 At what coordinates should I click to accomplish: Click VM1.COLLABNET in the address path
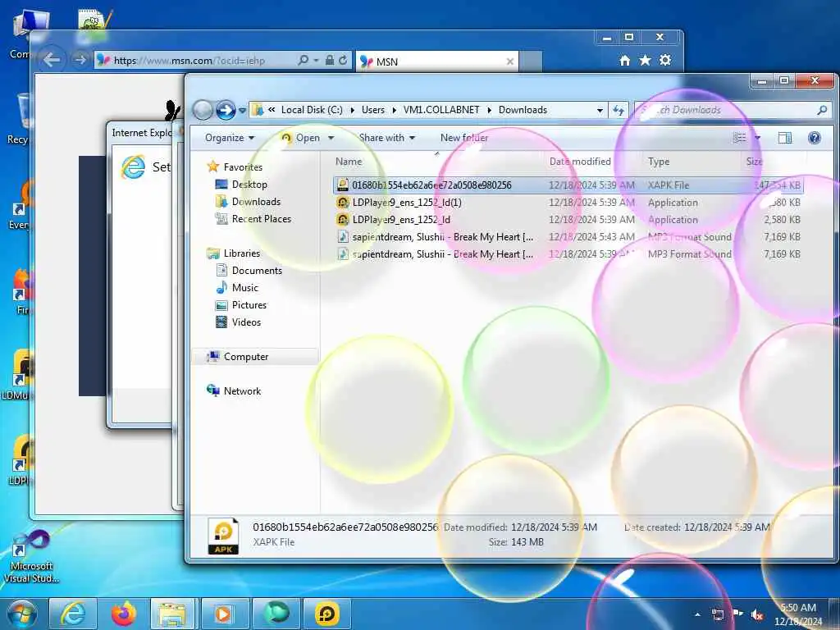pyautogui.click(x=441, y=110)
